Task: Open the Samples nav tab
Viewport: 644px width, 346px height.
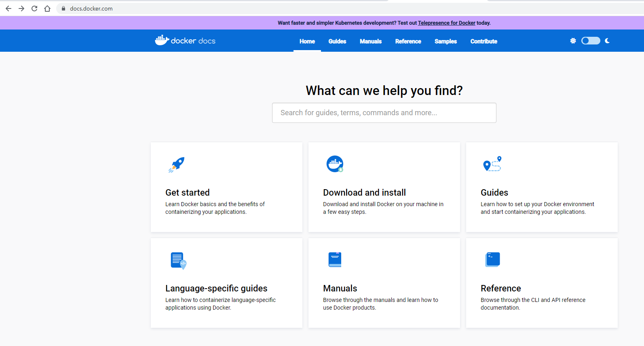Action: tap(446, 41)
